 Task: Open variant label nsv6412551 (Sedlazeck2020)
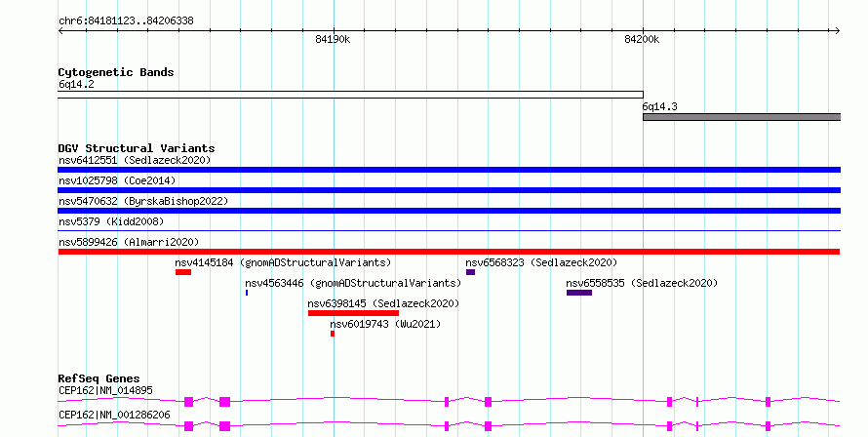(135, 160)
